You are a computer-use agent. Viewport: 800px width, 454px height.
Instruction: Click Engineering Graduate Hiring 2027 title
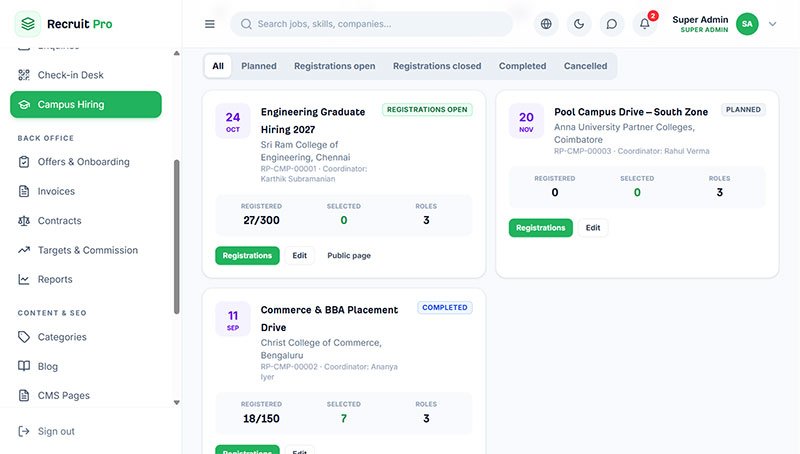tap(313, 120)
